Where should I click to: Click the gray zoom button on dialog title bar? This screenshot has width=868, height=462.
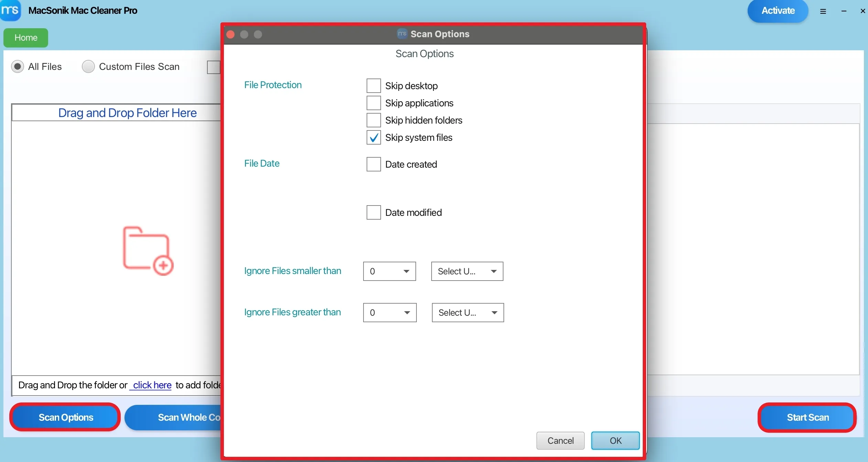258,34
